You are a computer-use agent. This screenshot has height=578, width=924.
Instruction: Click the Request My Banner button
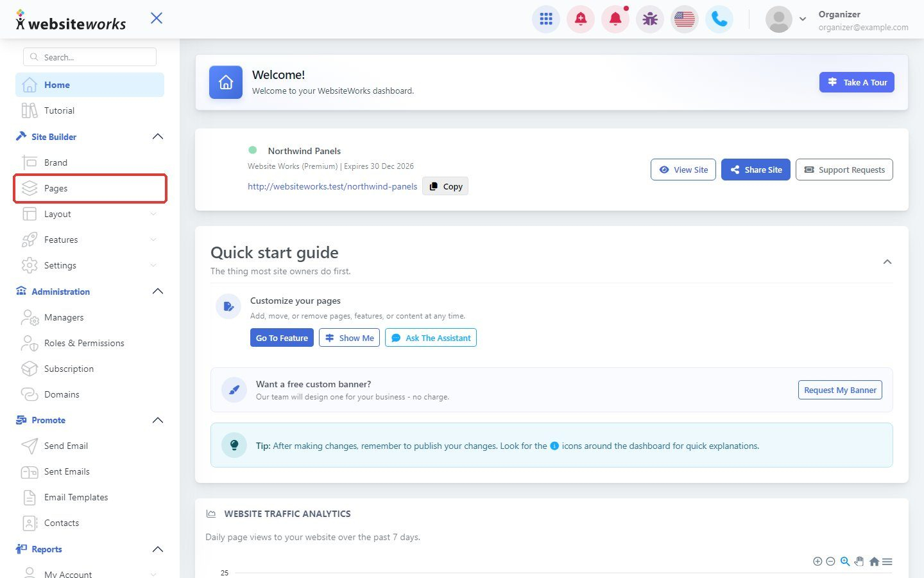point(840,390)
